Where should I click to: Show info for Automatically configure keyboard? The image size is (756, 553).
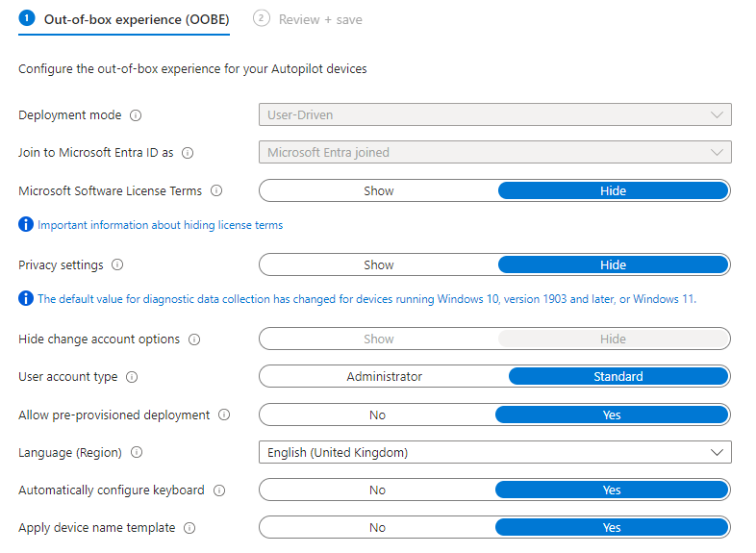(219, 490)
